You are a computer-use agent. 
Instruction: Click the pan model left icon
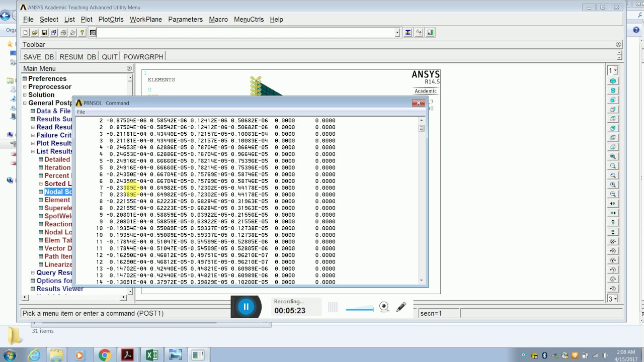[x=613, y=204]
